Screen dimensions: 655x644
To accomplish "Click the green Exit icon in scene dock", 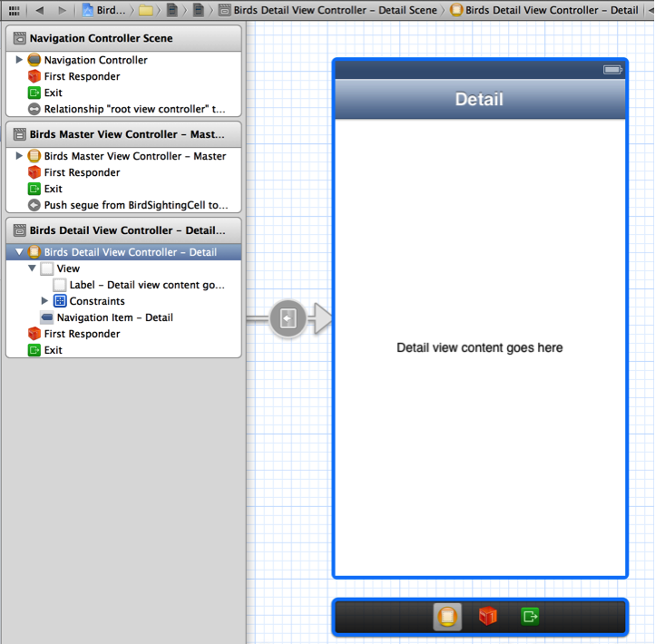I will pyautogui.click(x=530, y=617).
